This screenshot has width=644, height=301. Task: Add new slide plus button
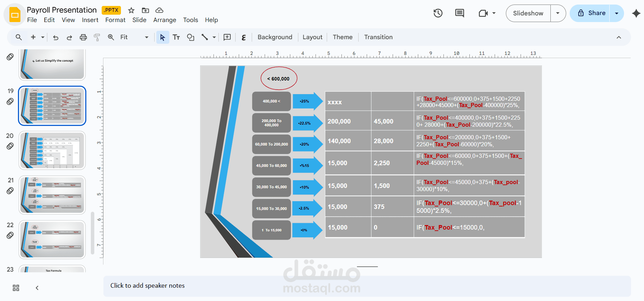[33, 37]
